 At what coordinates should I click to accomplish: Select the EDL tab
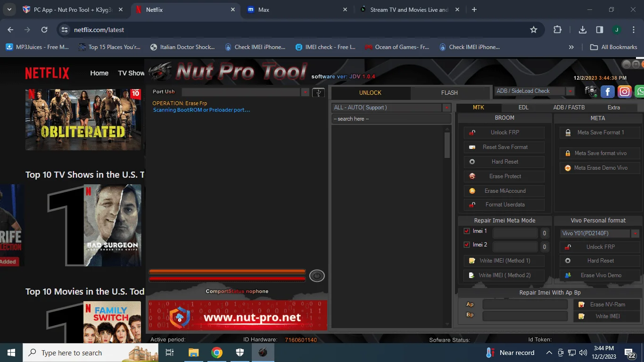point(524,107)
